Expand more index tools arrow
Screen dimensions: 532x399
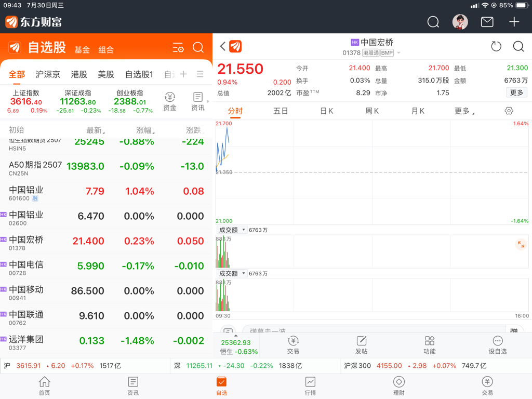click(x=208, y=101)
